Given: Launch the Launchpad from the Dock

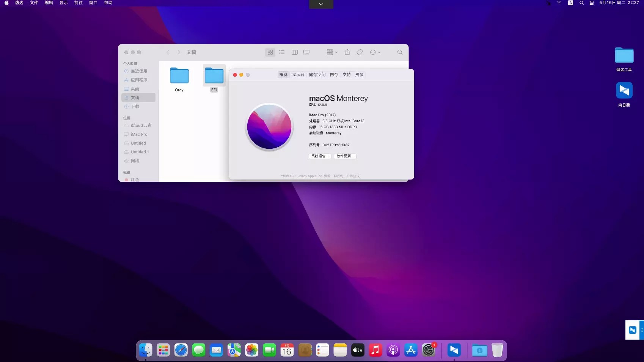Looking at the screenshot, I should point(163,350).
